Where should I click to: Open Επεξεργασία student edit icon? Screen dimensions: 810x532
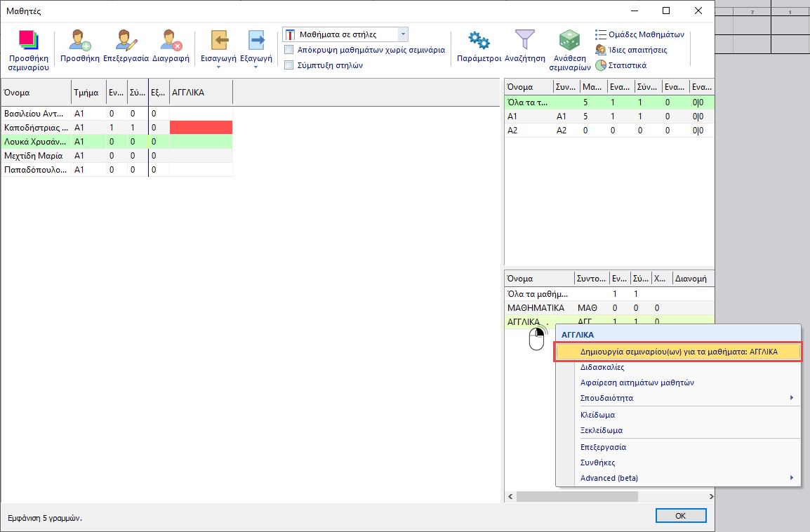(126, 41)
